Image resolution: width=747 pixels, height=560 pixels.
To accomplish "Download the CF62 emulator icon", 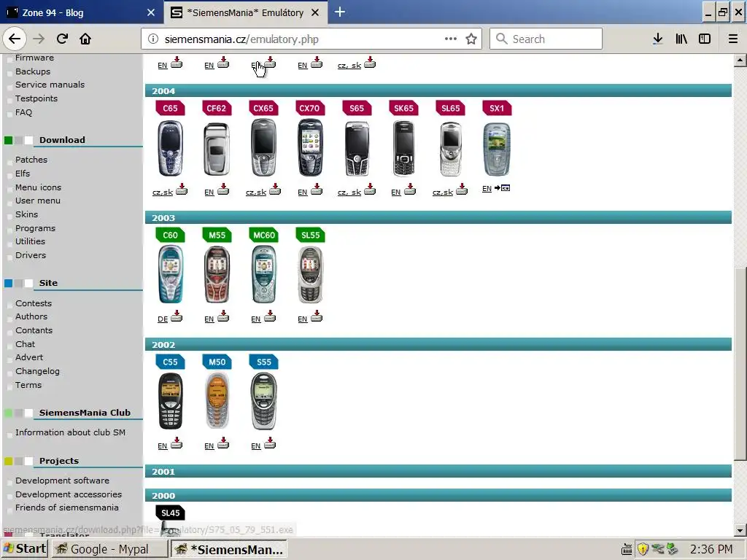I will [x=223, y=190].
